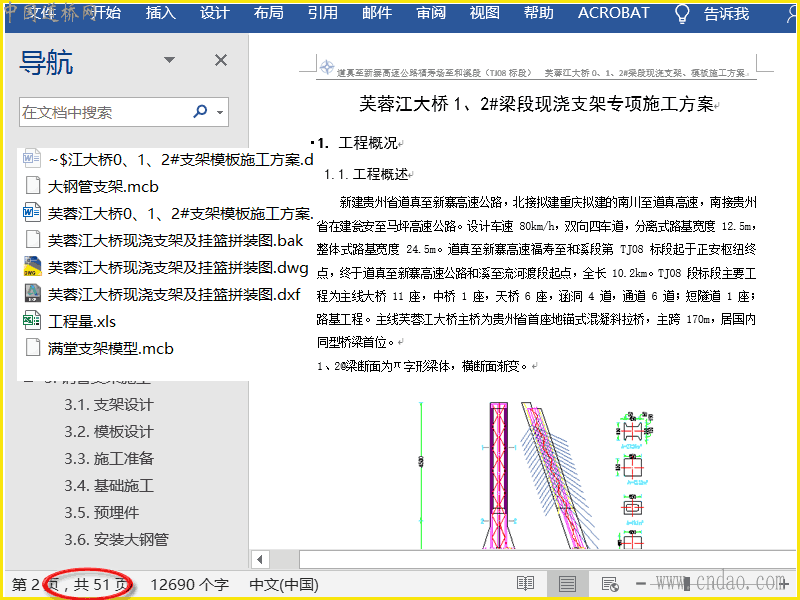Open the navigation pane options dropdown arrow
The height and width of the screenshot is (600, 800).
pos(169,60)
